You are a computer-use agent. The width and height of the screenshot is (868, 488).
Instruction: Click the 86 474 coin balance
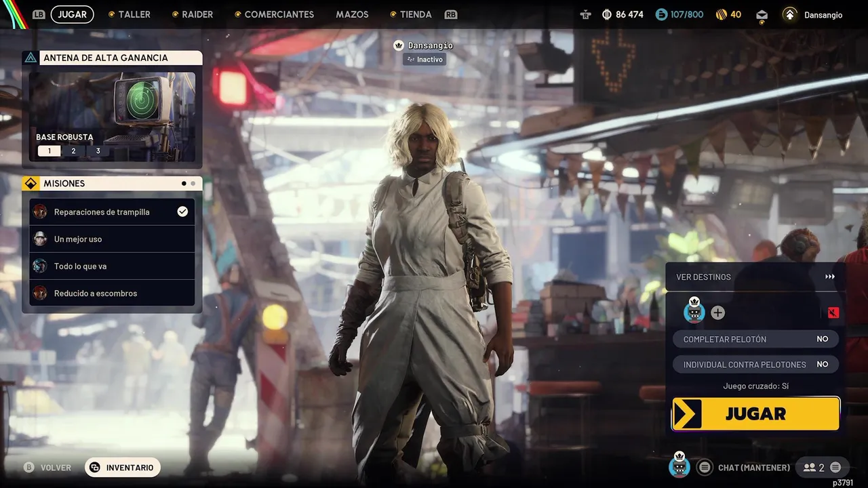pos(629,14)
